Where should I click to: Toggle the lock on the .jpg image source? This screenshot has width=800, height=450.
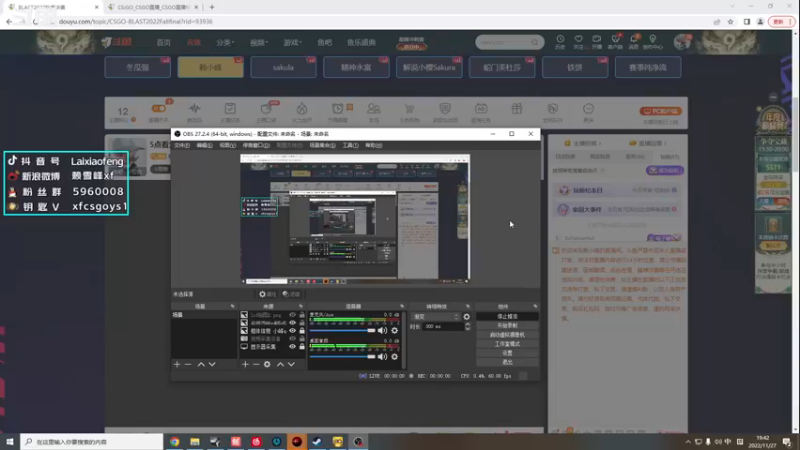(302, 315)
